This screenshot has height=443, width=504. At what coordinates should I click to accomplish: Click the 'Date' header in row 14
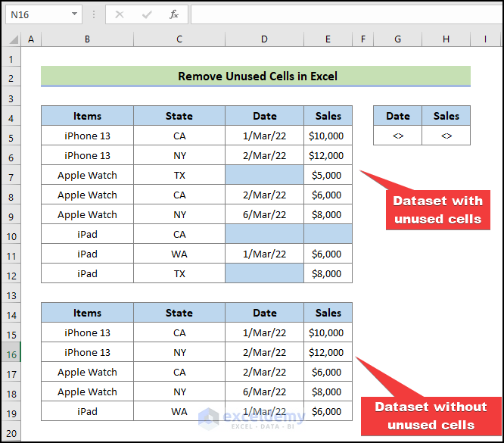264,313
